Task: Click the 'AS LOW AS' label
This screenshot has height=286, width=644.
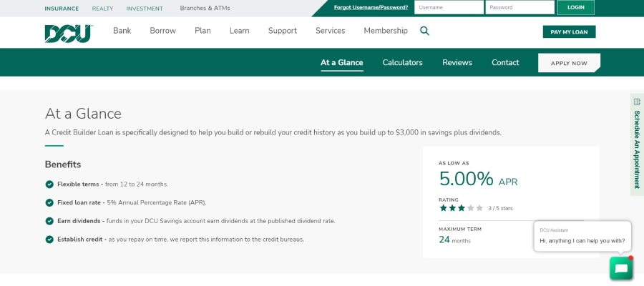Action: pos(454,163)
